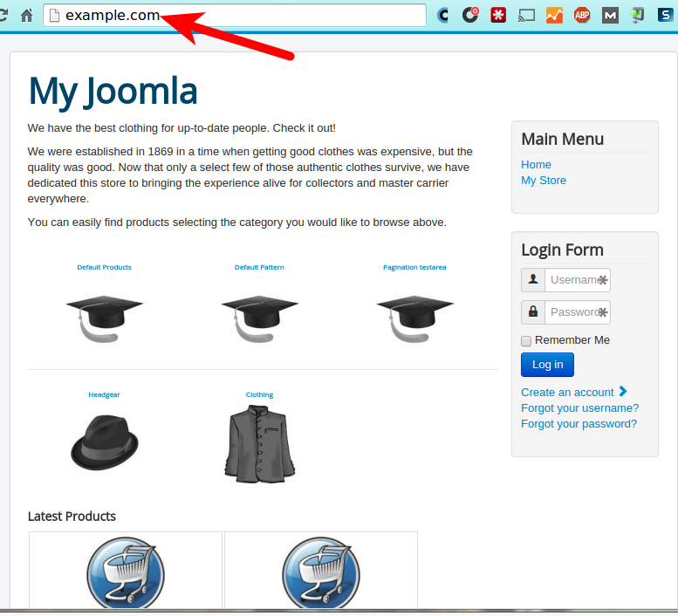The height and width of the screenshot is (616, 678).
Task: Focus the Password input field
Action: (x=578, y=312)
